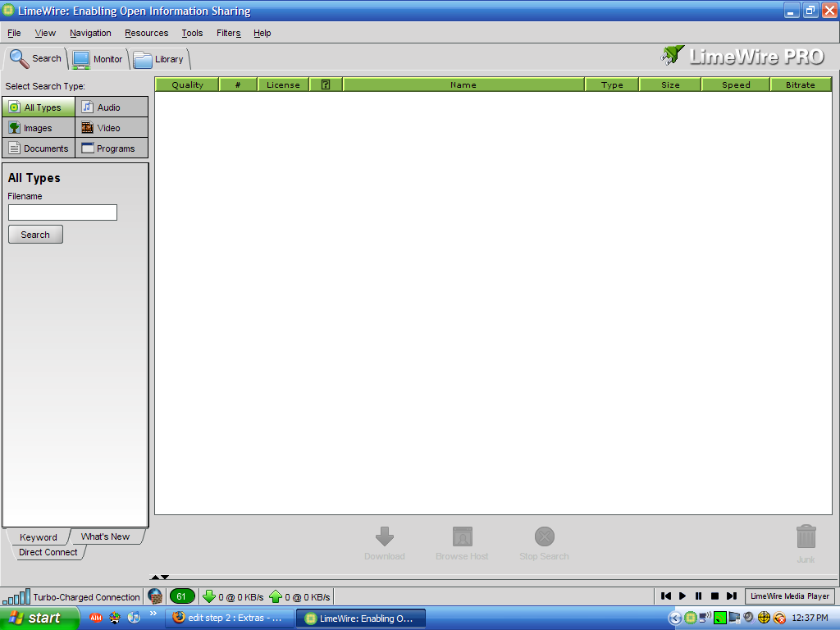Open the Navigation menu
The width and height of the screenshot is (840, 630).
click(x=90, y=33)
